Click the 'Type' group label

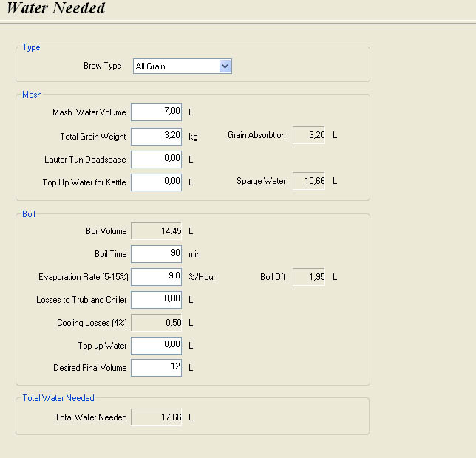31,47
